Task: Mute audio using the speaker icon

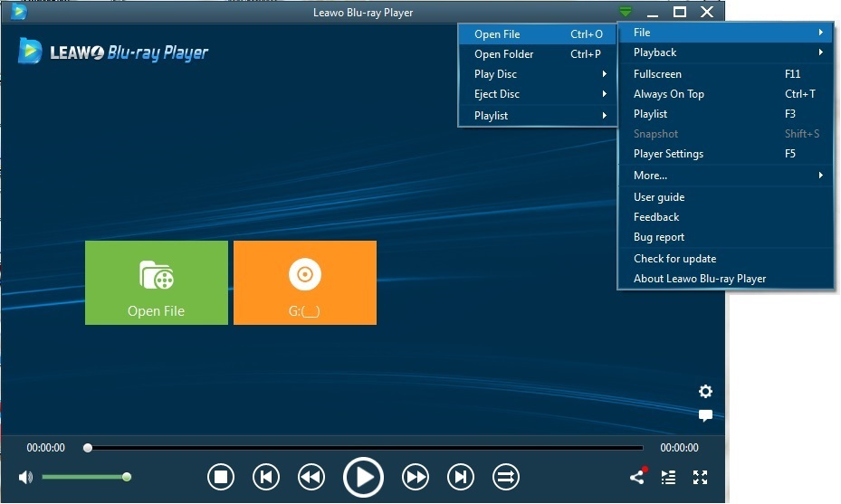Action: (x=25, y=477)
